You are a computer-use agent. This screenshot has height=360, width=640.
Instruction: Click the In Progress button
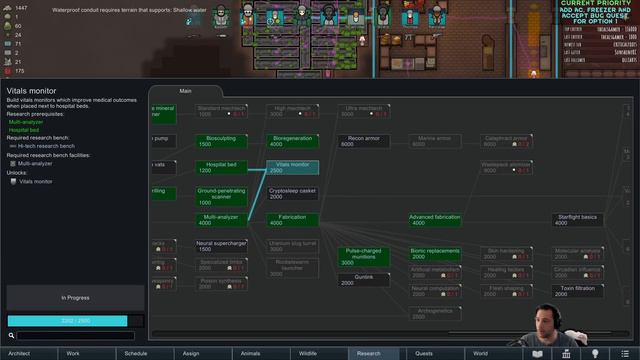click(76, 298)
